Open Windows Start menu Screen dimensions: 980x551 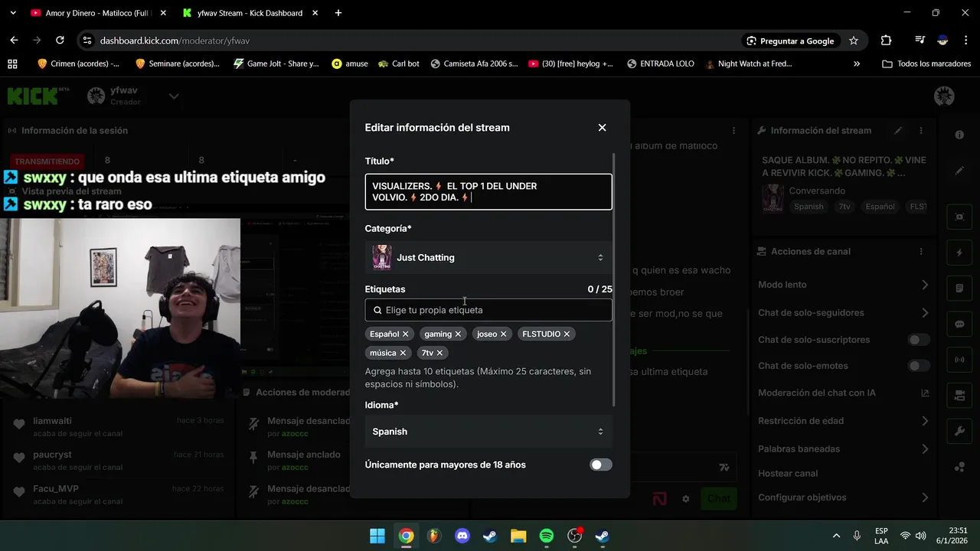click(377, 536)
